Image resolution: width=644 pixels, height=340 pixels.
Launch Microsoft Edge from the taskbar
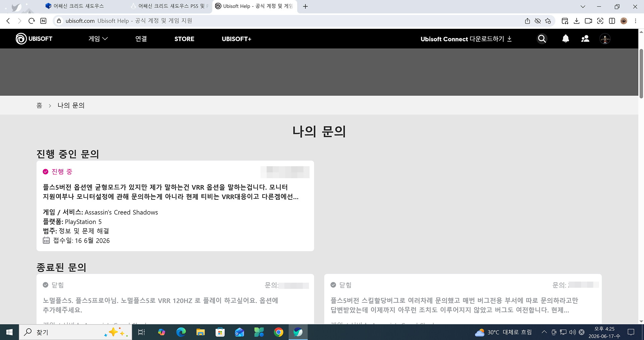181,332
